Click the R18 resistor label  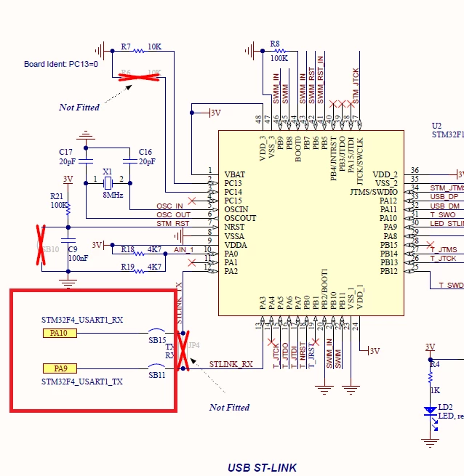tap(127, 249)
